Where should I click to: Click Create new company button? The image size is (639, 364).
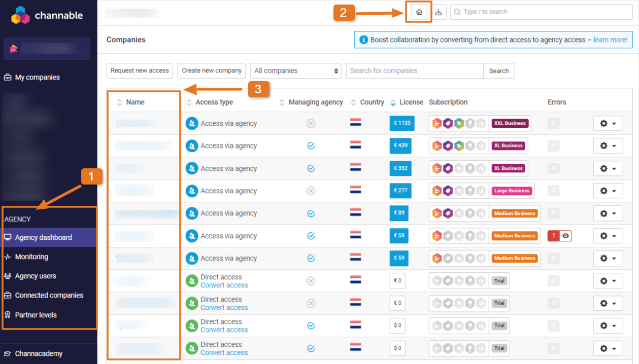212,71
